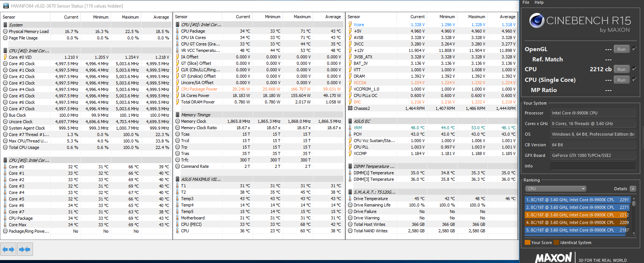The width and height of the screenshot is (644, 263).
Task: Run the OpenGL benchmark
Action: (x=621, y=49)
